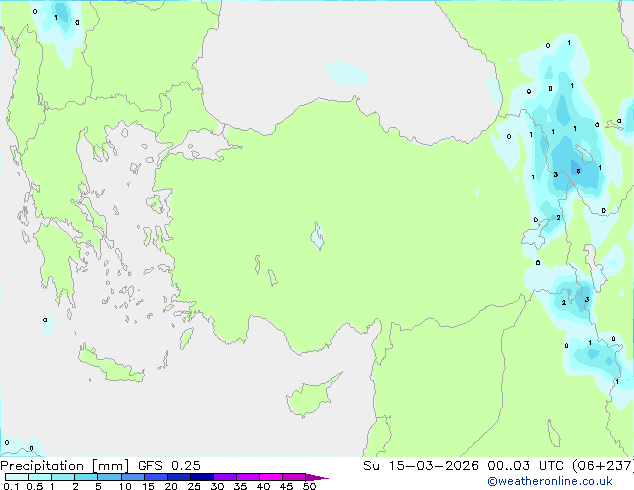Screen dimensions: 634x490
Task: Click the 0.5–1 mm legend swatch
Action: 40,477
